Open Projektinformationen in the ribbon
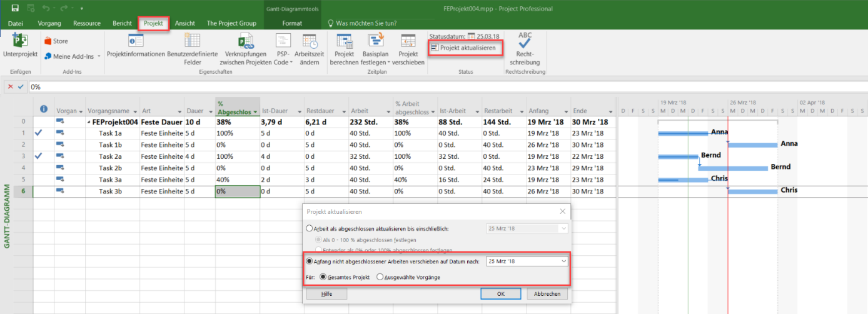Screen dimensions: 868x314 coord(136,41)
